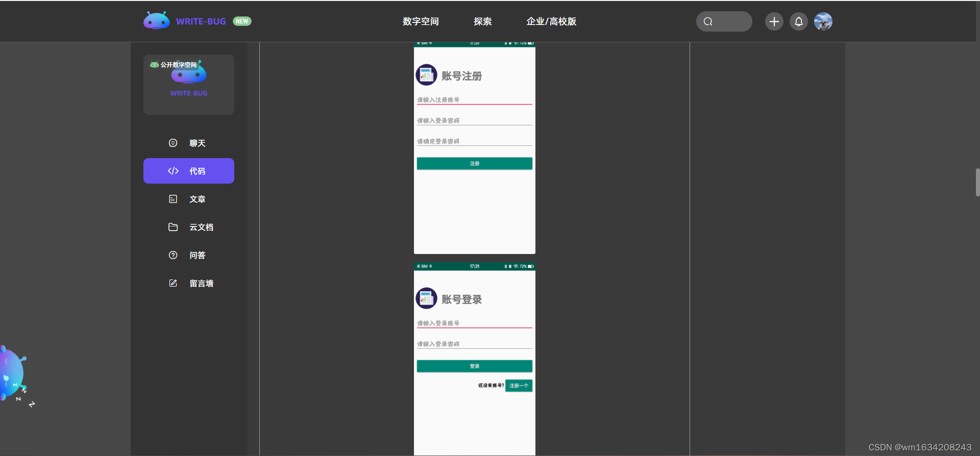Click the green NEW badge
This screenshot has height=456, width=980.
[242, 21]
